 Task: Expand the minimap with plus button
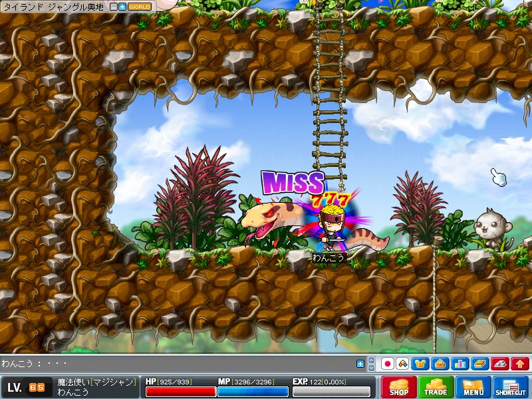tap(122, 7)
